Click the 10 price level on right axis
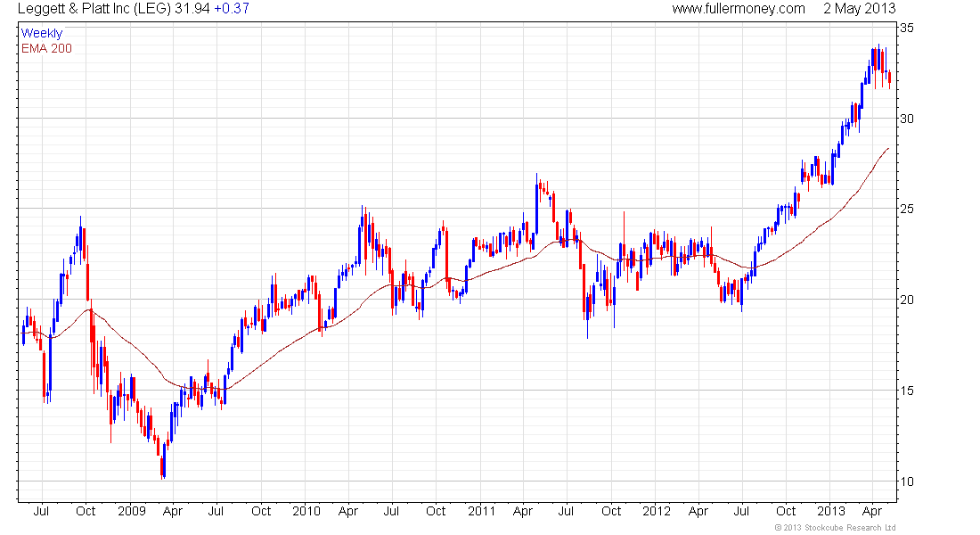This screenshot has width=980, height=535. [x=906, y=481]
